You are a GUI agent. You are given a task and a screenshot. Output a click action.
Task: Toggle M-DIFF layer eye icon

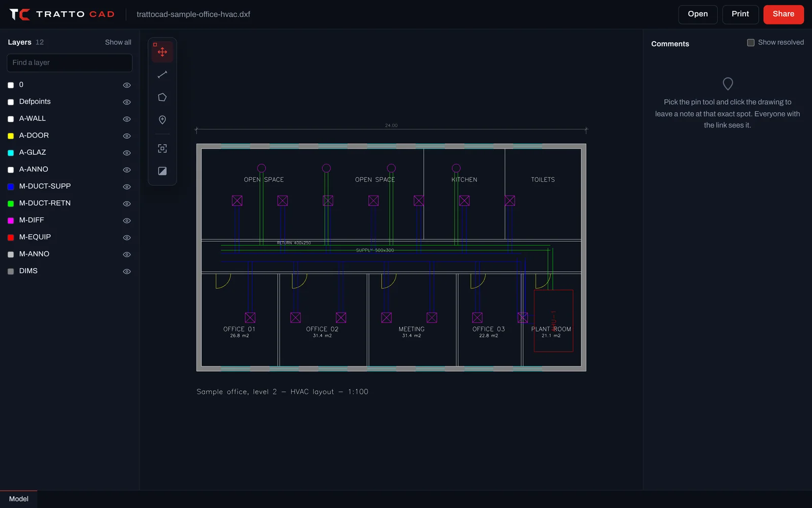(127, 220)
